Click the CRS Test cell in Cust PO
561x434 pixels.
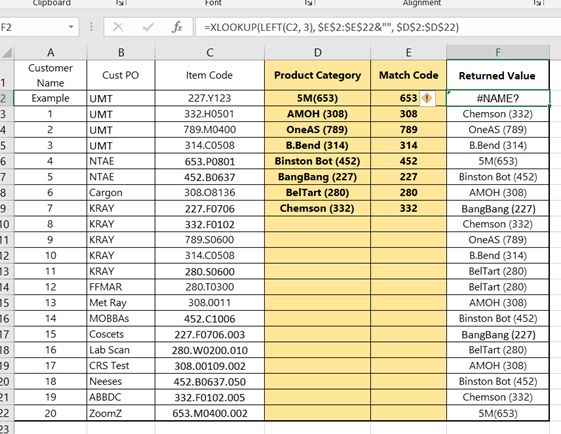tap(121, 366)
